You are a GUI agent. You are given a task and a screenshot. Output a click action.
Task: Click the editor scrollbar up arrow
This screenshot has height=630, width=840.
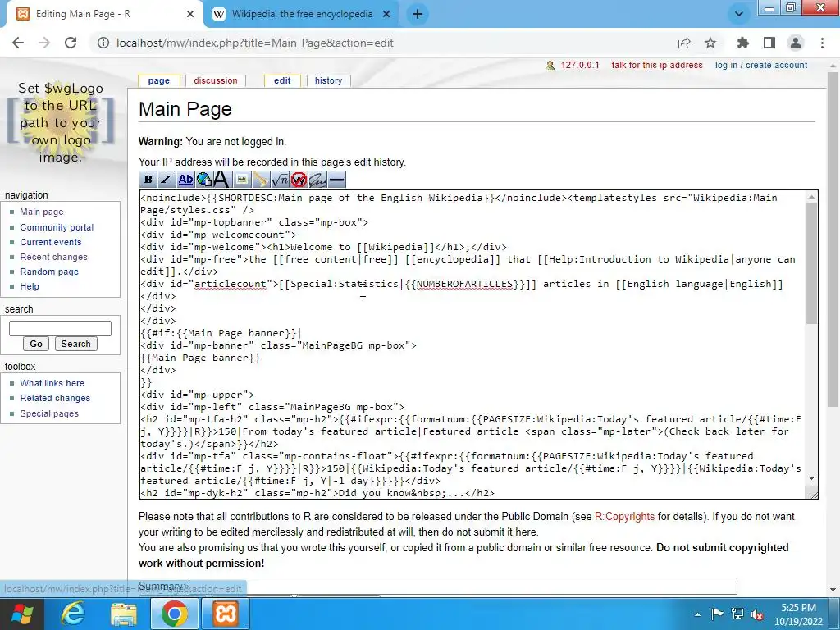pyautogui.click(x=811, y=197)
